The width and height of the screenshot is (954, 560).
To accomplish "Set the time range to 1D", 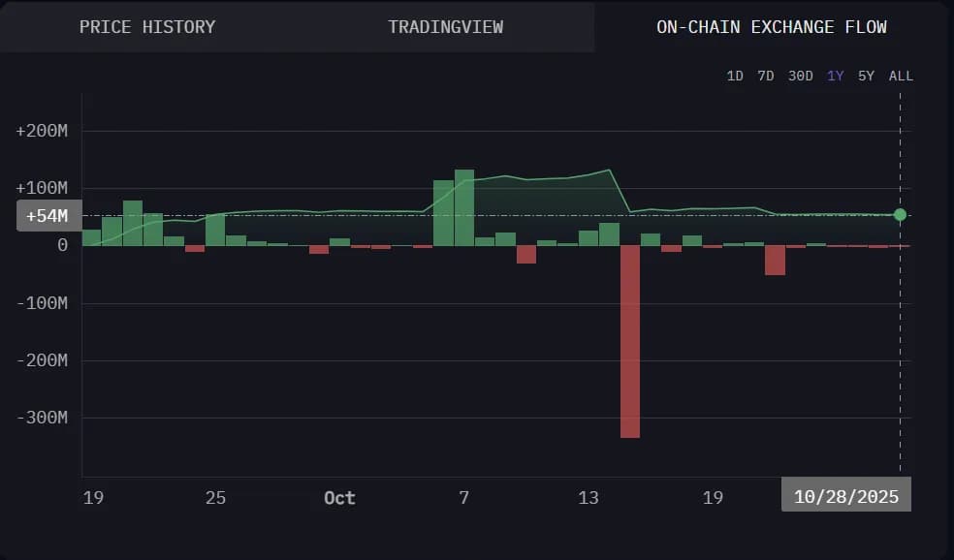I will click(x=735, y=76).
